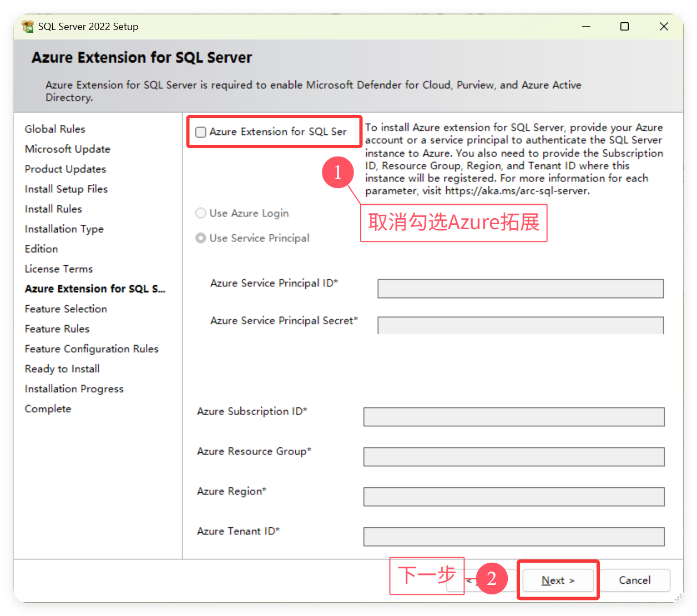Select Installation Type step in sidebar

click(x=64, y=229)
